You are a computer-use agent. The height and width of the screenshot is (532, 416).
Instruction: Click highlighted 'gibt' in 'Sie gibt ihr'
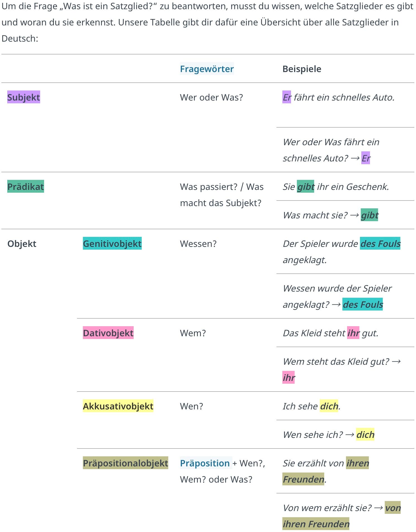click(306, 187)
